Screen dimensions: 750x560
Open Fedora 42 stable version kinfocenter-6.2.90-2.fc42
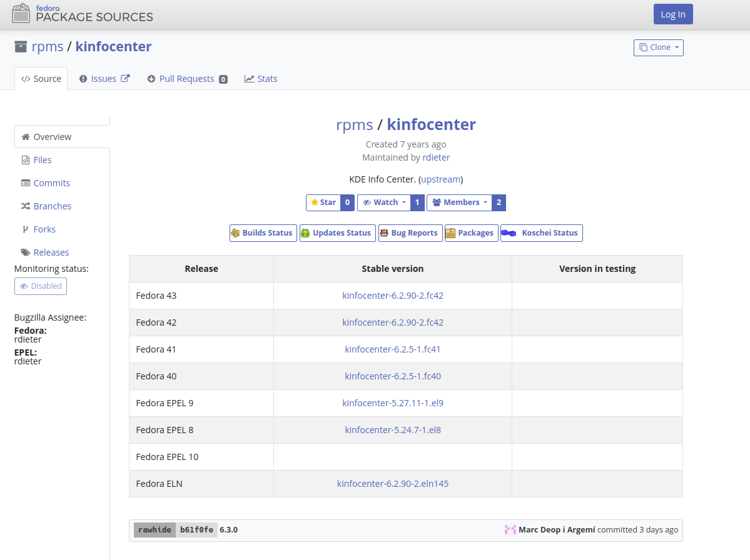click(x=393, y=322)
